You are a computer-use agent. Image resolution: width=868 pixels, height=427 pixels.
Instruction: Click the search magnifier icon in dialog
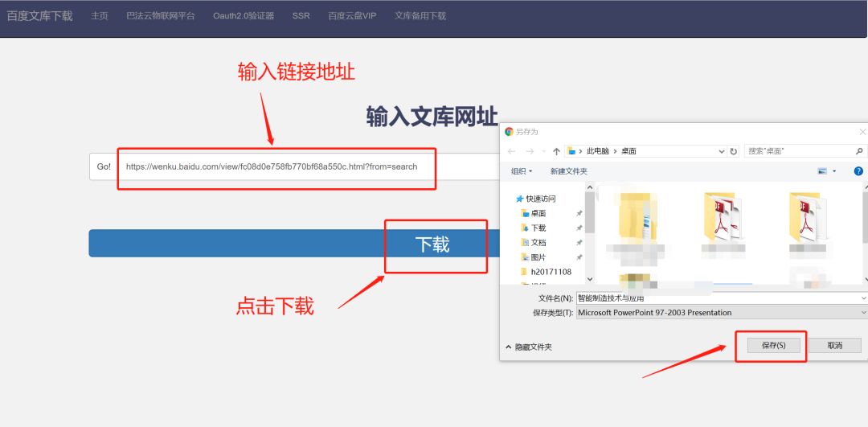pos(859,151)
